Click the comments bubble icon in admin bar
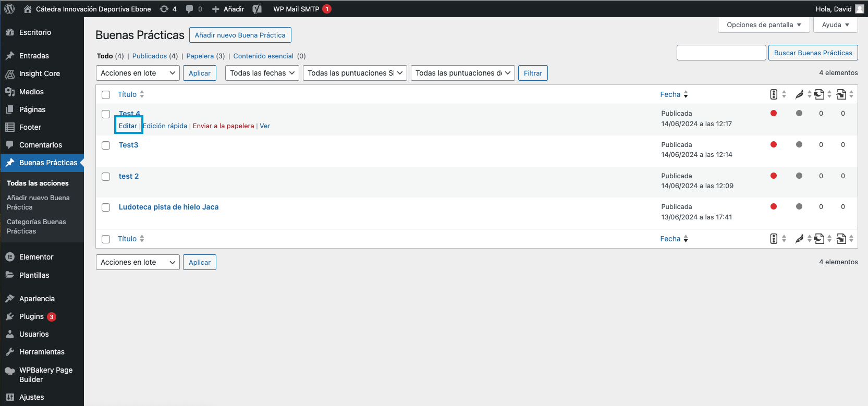 [x=190, y=9]
